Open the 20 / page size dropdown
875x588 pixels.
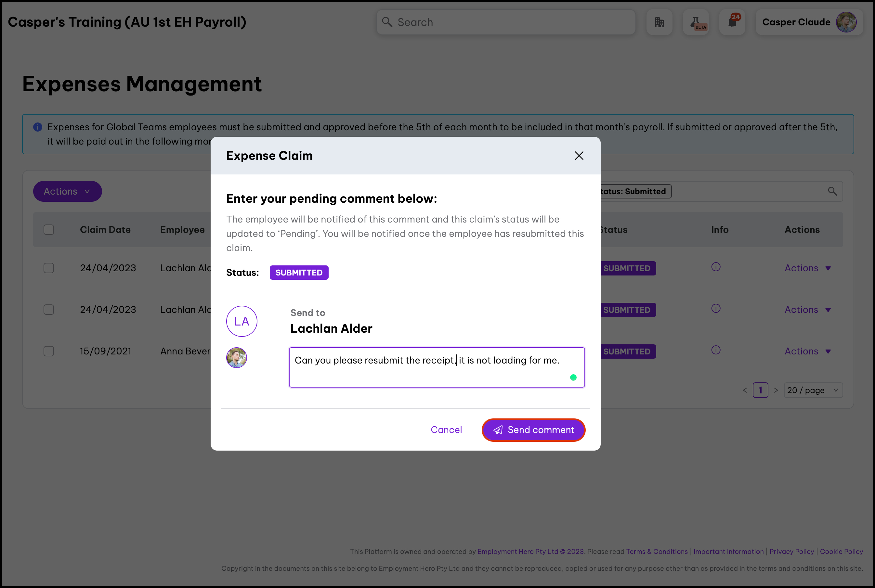click(x=813, y=390)
